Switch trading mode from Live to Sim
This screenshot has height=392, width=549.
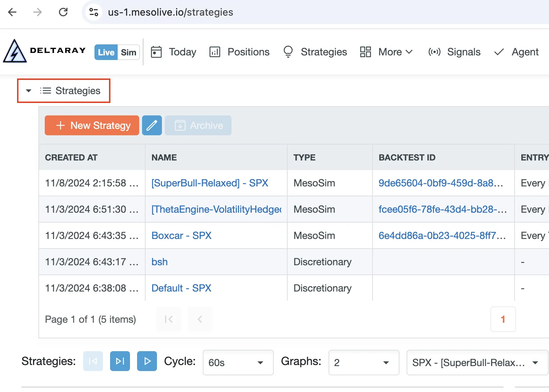tap(129, 52)
